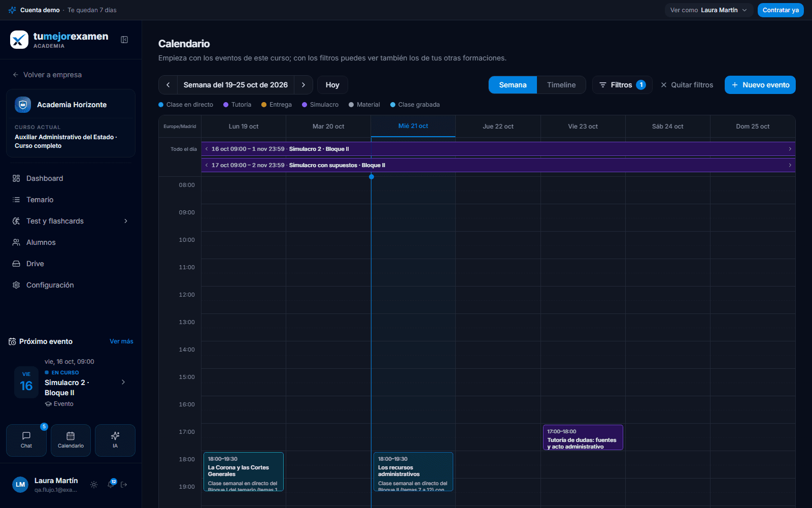Open Filtros panel
The image size is (812, 508).
[x=622, y=85]
